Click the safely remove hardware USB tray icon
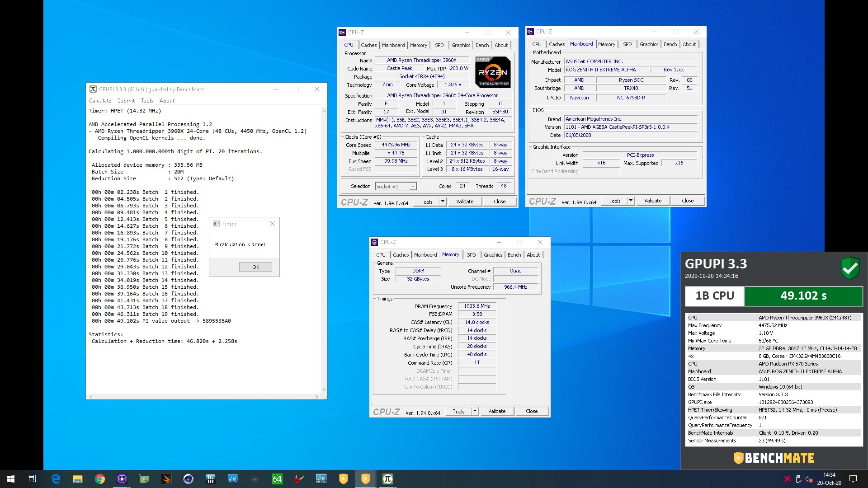This screenshot has height=488, width=868. [798, 479]
